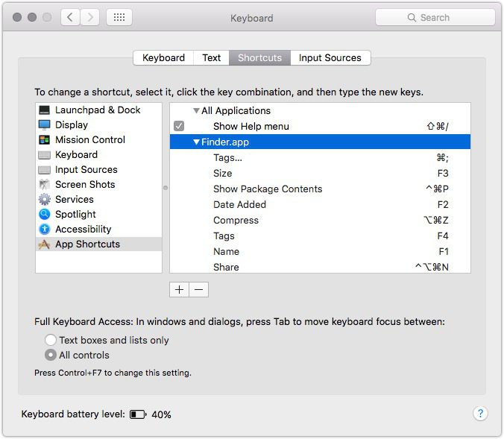Select Accessibility category label
504x439 pixels.
click(84, 229)
